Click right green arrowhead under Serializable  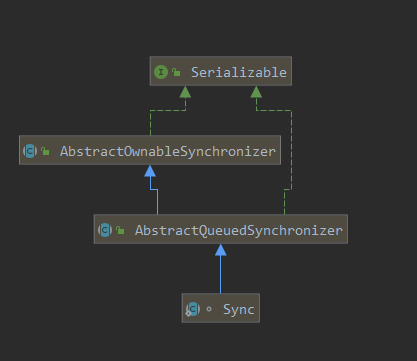pyautogui.click(x=256, y=92)
